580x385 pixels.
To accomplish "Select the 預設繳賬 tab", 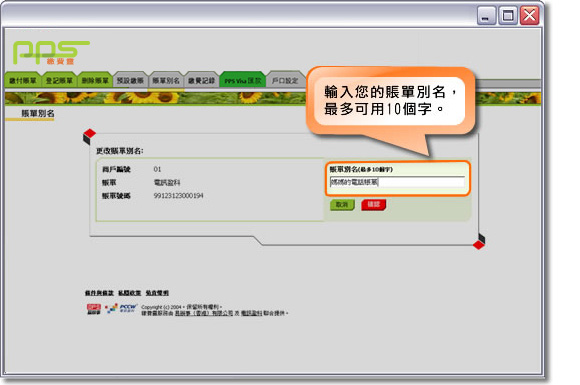I will coord(130,80).
